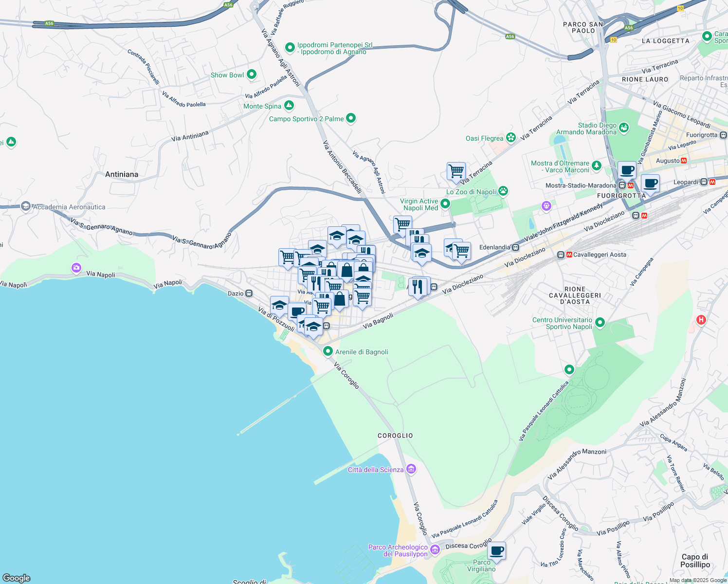This screenshot has width=728, height=584.
Task: Click the Mostra d'Oltremare tree pin
Action: tap(596, 166)
